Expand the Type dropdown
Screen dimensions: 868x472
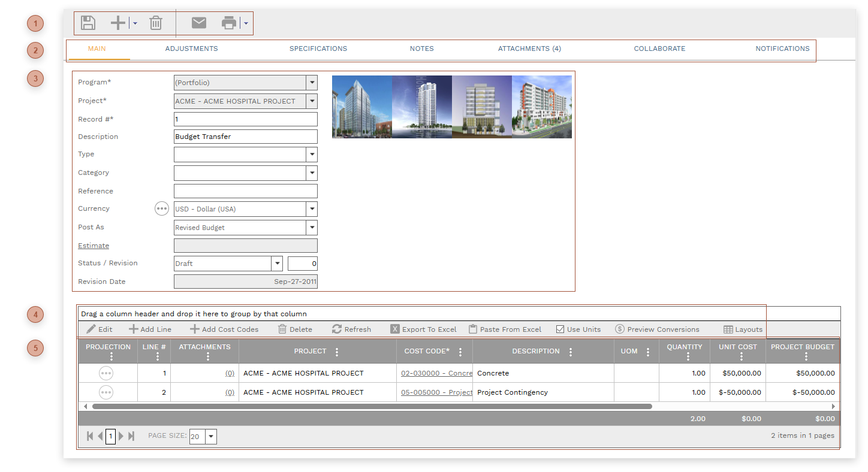coord(312,155)
